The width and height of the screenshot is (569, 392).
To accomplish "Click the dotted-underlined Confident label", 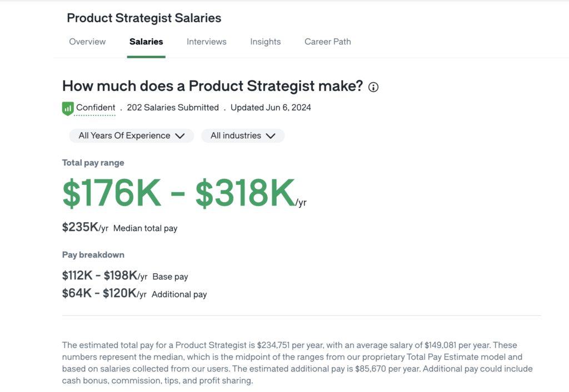I will pos(96,108).
